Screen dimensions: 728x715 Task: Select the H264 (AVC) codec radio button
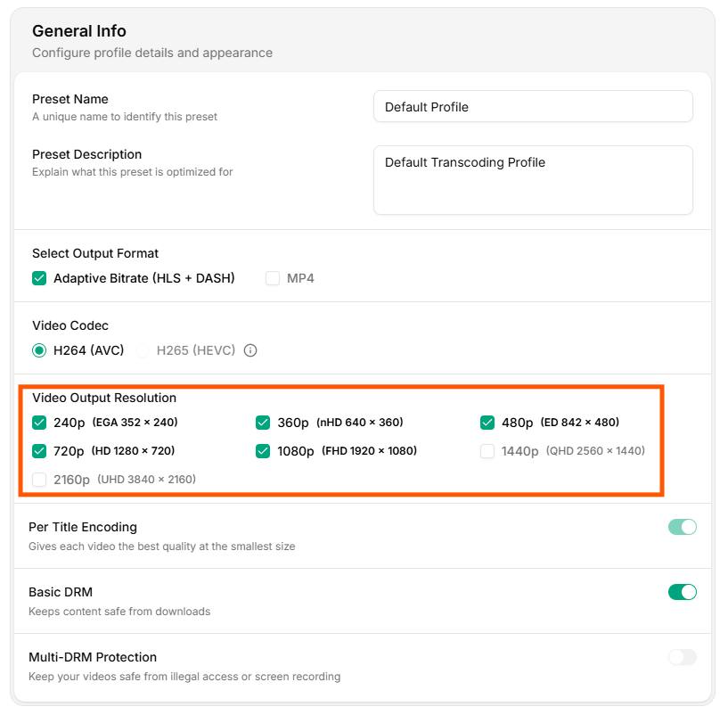click(x=39, y=350)
